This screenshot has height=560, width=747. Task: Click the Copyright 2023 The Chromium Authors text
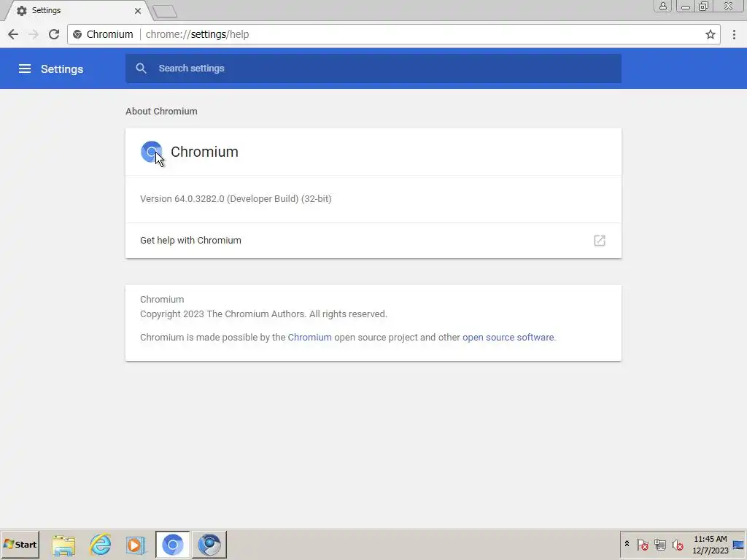[263, 314]
